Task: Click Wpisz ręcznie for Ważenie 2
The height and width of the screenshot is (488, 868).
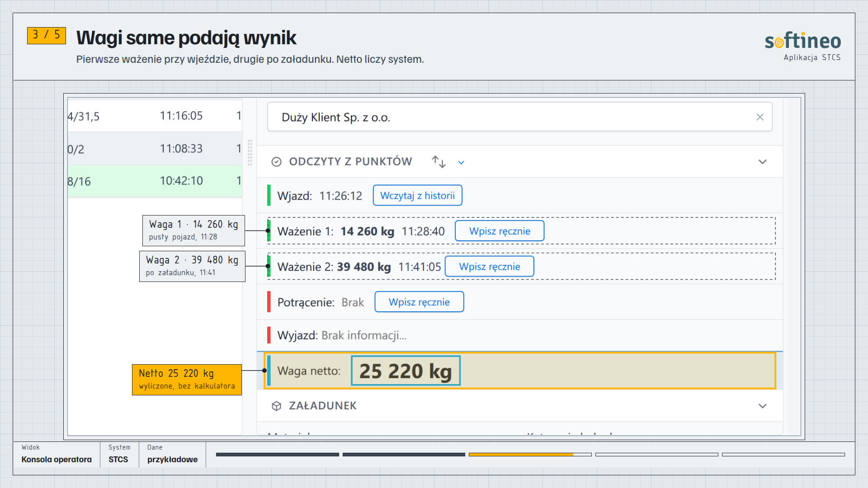Action: [490, 267]
